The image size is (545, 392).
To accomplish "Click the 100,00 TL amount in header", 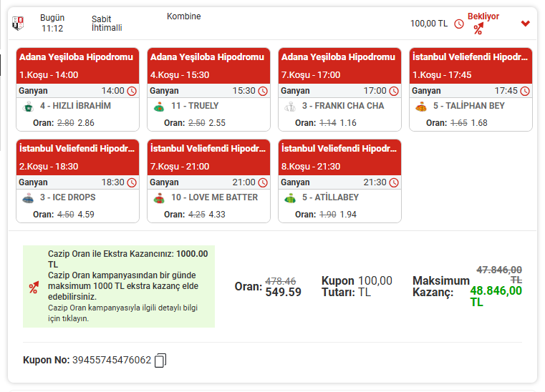I will pyautogui.click(x=429, y=24).
